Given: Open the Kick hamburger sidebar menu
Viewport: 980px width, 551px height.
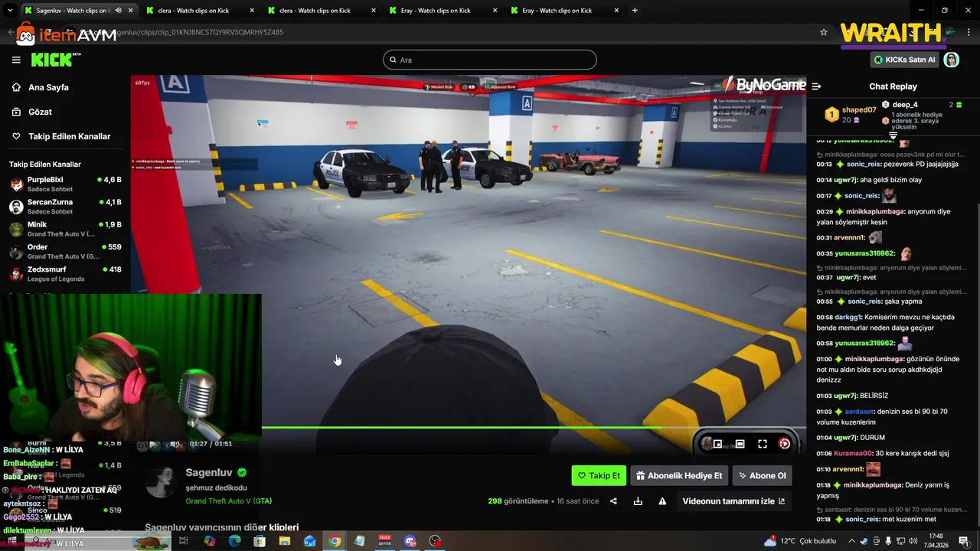Looking at the screenshot, I should coord(16,60).
